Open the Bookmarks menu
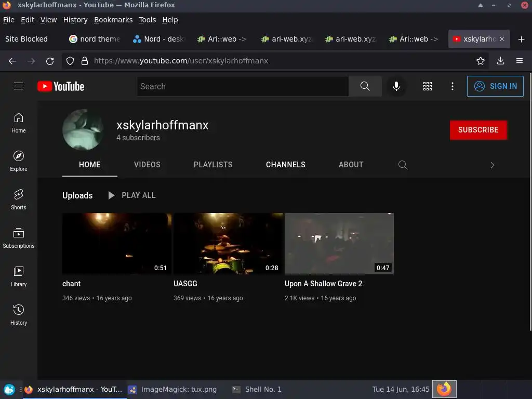Viewport: 532px width, 399px height. [113, 20]
